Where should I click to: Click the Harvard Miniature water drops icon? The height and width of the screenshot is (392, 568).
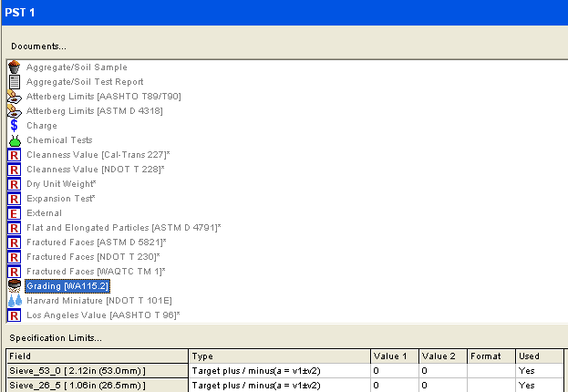click(x=14, y=301)
